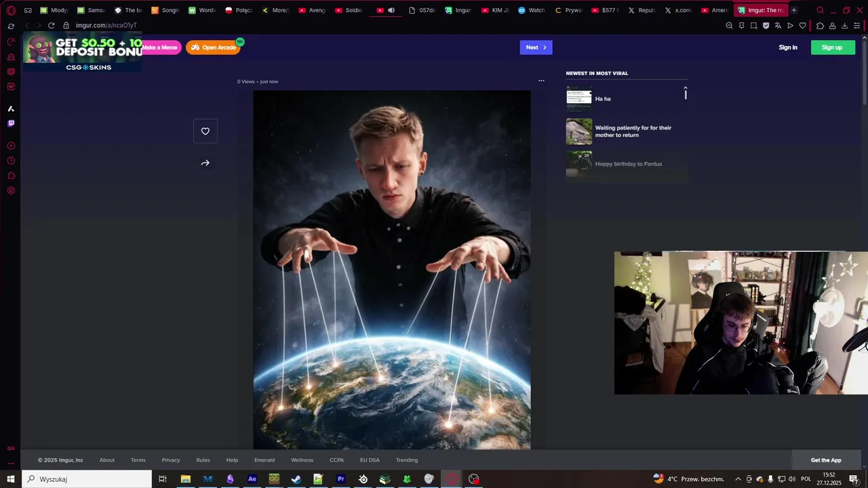The image size is (868, 488).
Task: Favorite the imgur post with heart
Action: pos(205,131)
